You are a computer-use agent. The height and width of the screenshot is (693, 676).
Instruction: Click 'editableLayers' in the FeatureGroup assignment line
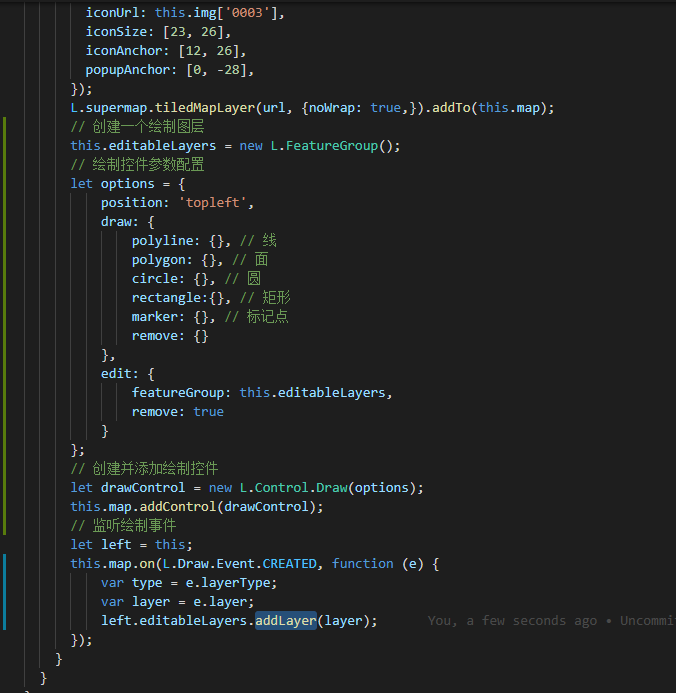tap(162, 145)
